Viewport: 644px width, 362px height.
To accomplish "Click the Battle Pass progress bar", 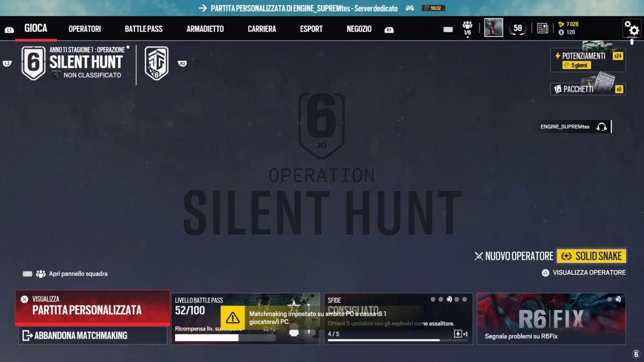I will click(x=225, y=338).
